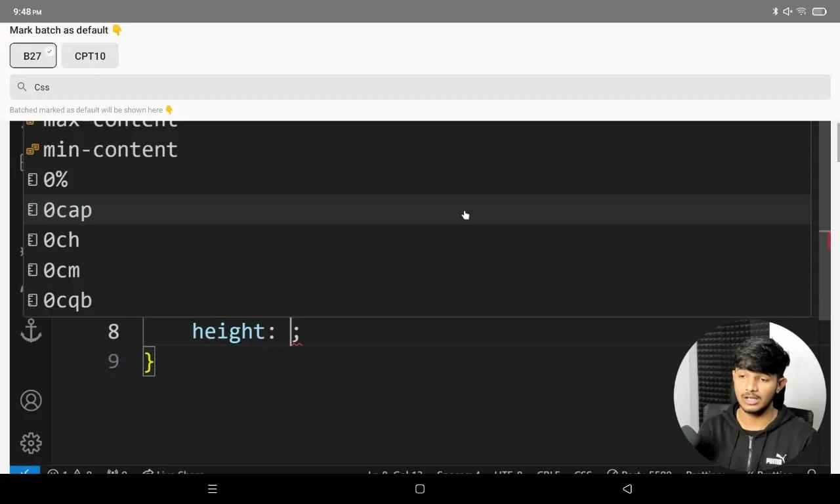The image size is (840, 504).
Task: Tap the 9:48 PM clock
Action: (x=28, y=12)
